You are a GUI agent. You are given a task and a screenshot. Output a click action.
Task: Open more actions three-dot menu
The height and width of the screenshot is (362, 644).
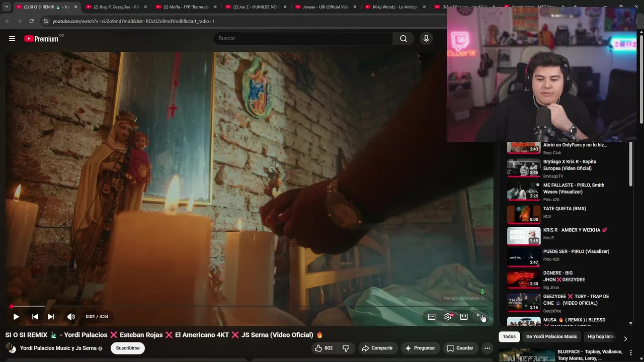click(x=487, y=348)
